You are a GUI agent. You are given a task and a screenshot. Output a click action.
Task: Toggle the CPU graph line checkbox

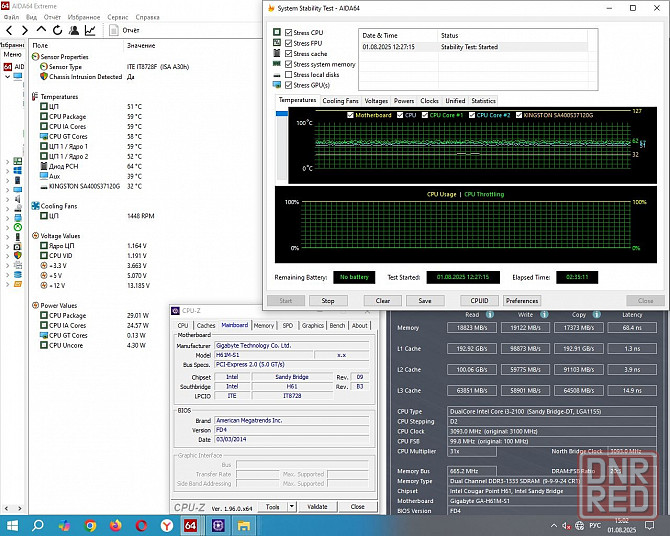pos(400,115)
